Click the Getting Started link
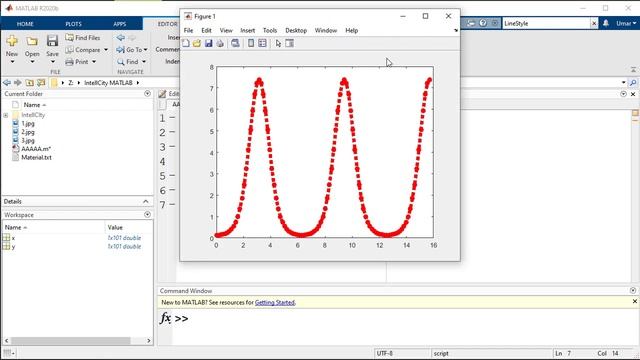Image resolution: width=640 pixels, height=360 pixels. point(275,302)
